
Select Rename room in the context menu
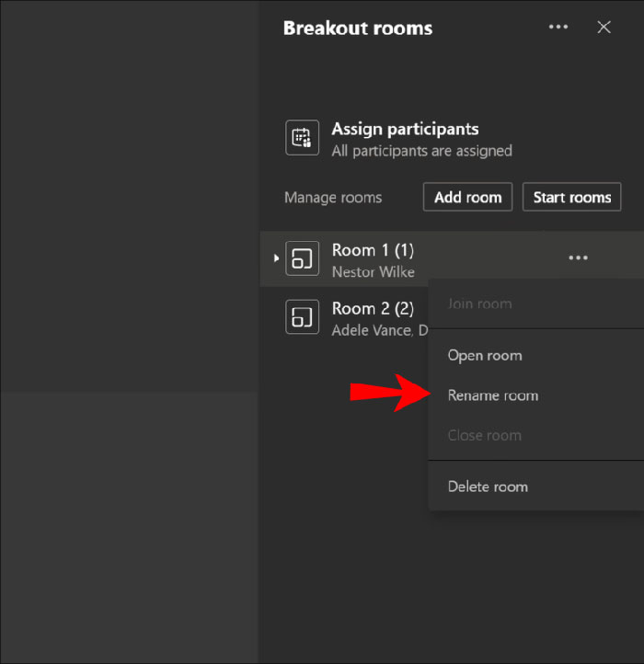point(493,395)
